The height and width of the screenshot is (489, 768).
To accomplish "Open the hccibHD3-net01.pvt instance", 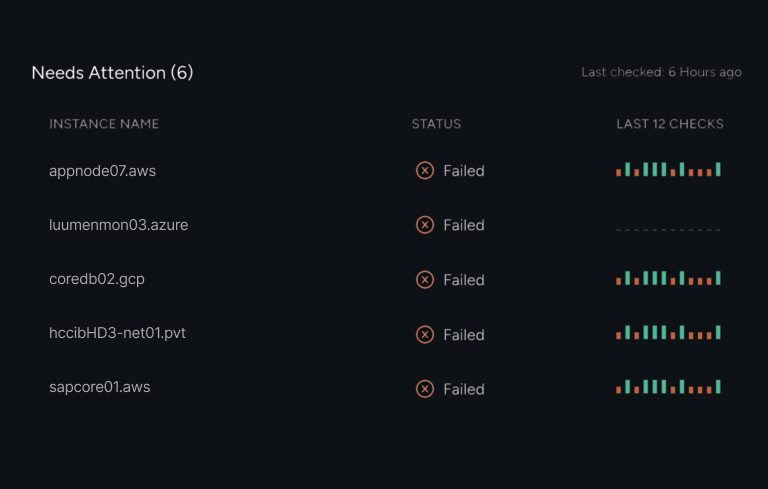I will click(x=117, y=333).
